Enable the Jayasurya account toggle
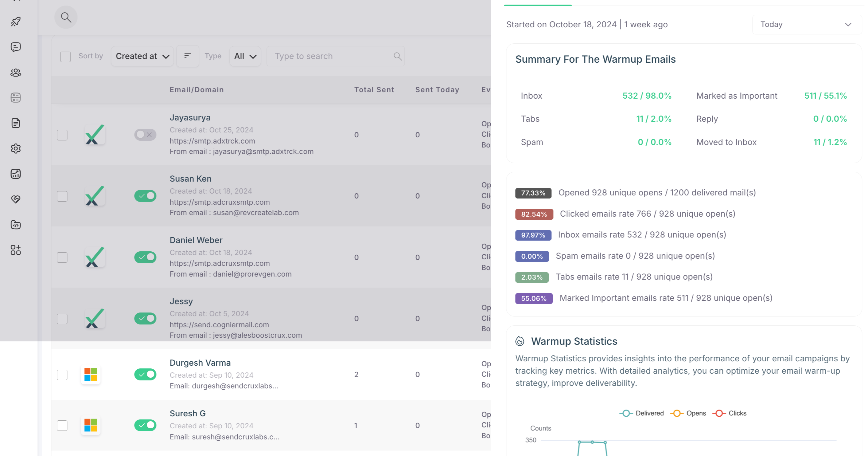The width and height of the screenshot is (868, 456). point(145,135)
